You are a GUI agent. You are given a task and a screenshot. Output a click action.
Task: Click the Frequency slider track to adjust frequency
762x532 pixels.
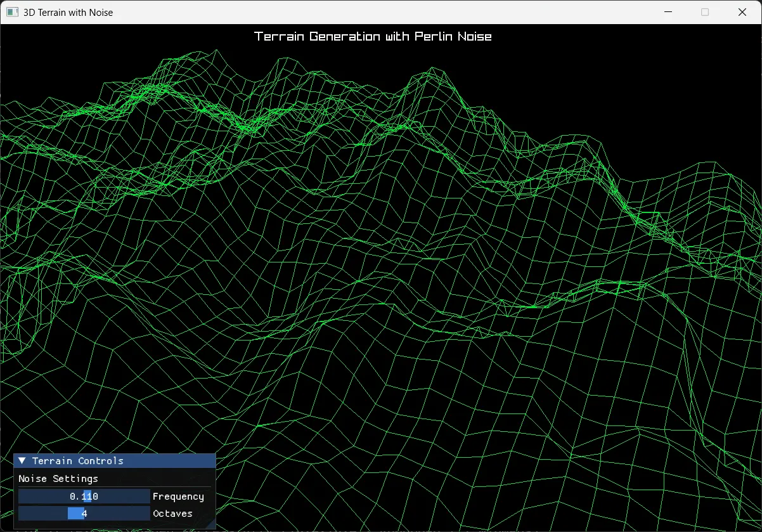point(84,496)
